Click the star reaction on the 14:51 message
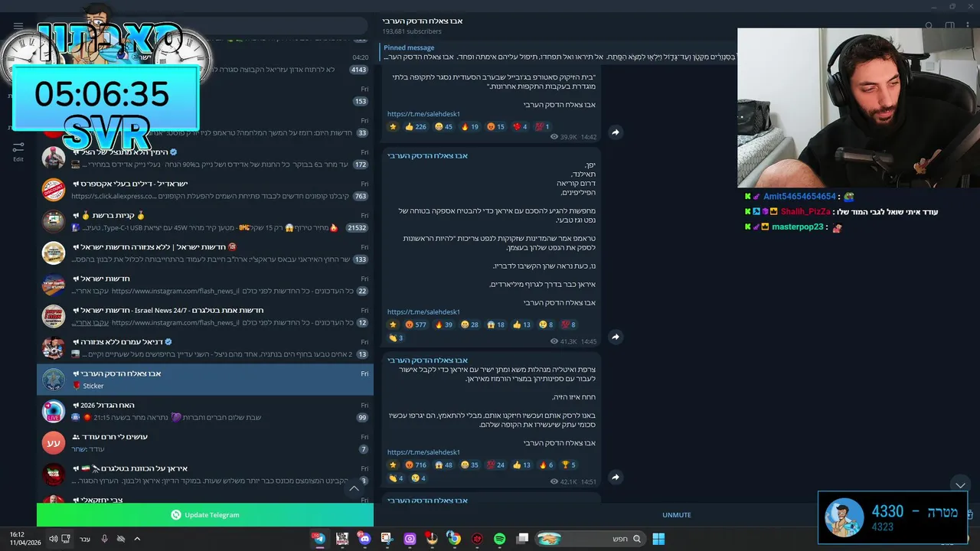The height and width of the screenshot is (551, 980). pos(393,465)
